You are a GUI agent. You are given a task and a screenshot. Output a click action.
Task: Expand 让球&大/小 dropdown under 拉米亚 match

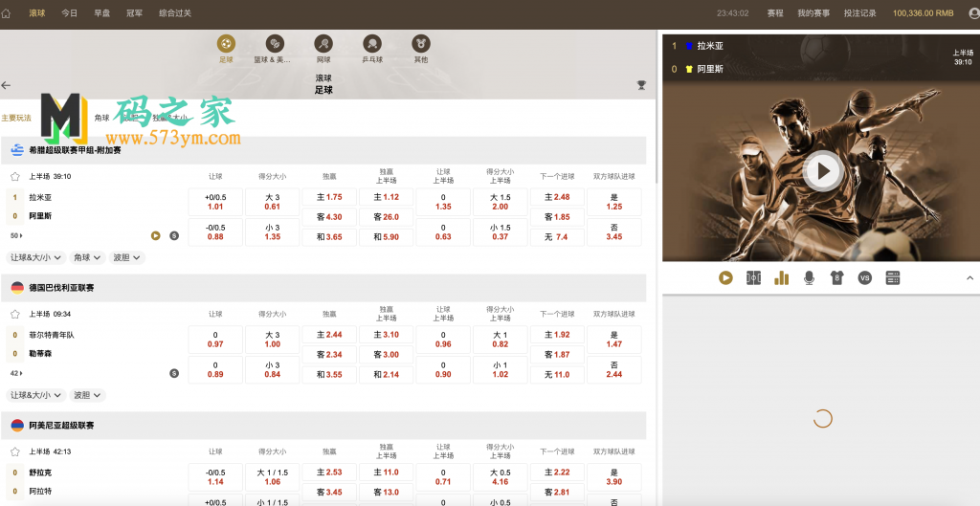(37, 257)
